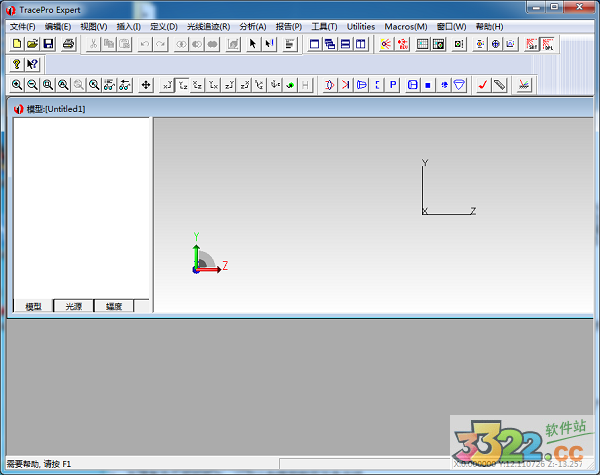Image resolution: width=600 pixels, height=475 pixels.
Task: Click the Print icon
Action: click(x=68, y=44)
